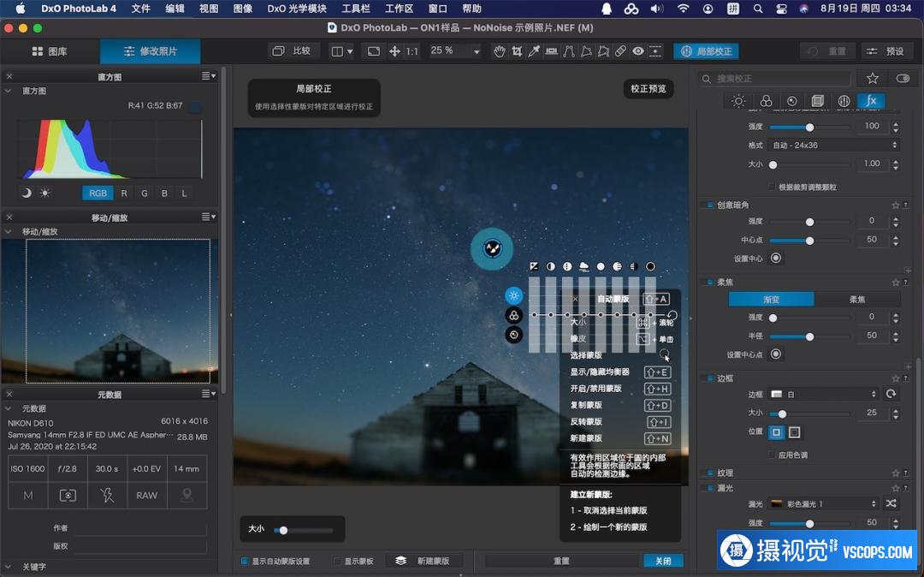Click set-center-point target for soft focus
The width and height of the screenshot is (924, 577).
pyautogui.click(x=776, y=354)
